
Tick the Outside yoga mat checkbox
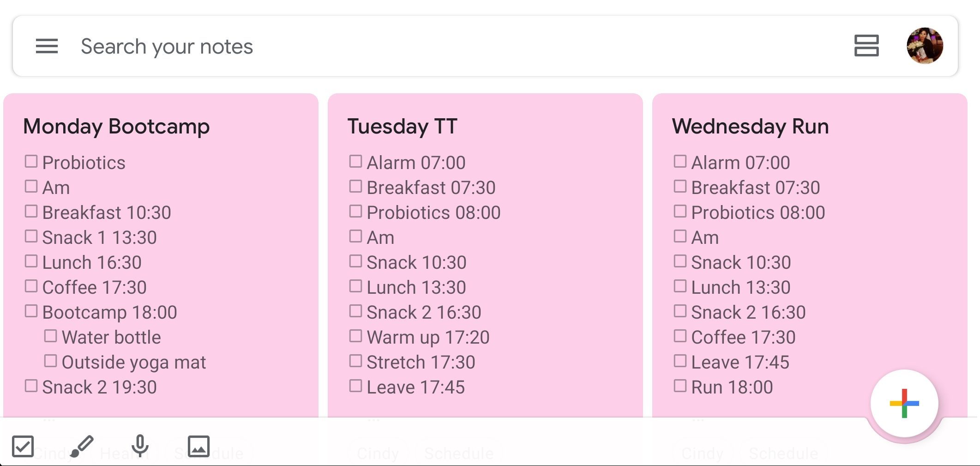50,361
